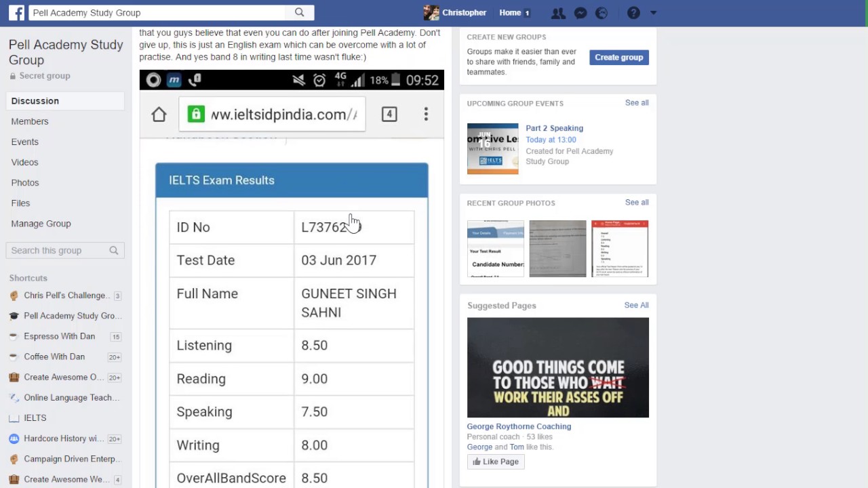Click the IELTS Exam Results header
The width and height of the screenshot is (868, 488).
(x=292, y=180)
